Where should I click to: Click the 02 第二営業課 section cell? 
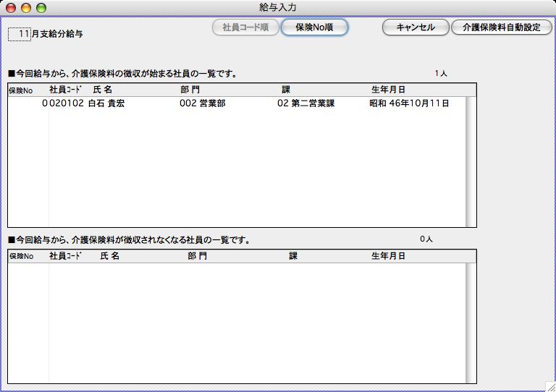(306, 103)
